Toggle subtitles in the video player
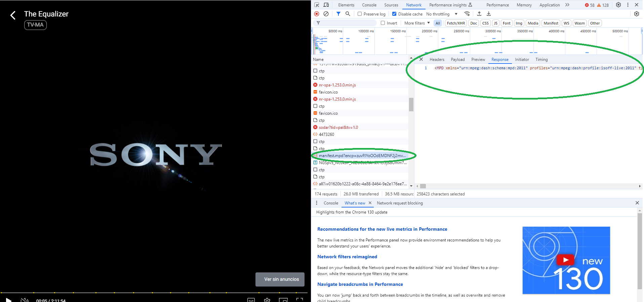This screenshot has height=302, width=644. click(251, 300)
